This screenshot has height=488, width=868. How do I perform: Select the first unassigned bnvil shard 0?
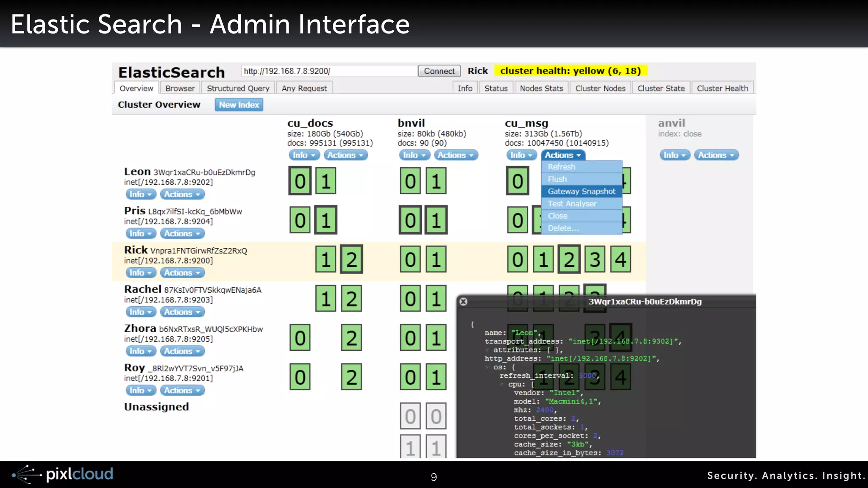click(x=410, y=416)
